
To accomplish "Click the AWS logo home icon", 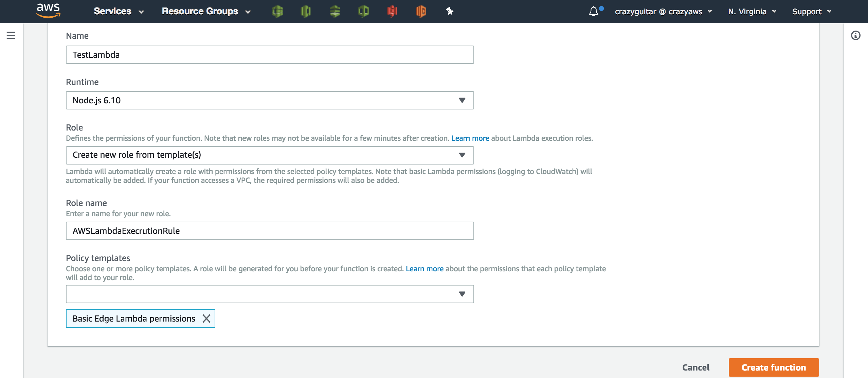I will click(48, 11).
